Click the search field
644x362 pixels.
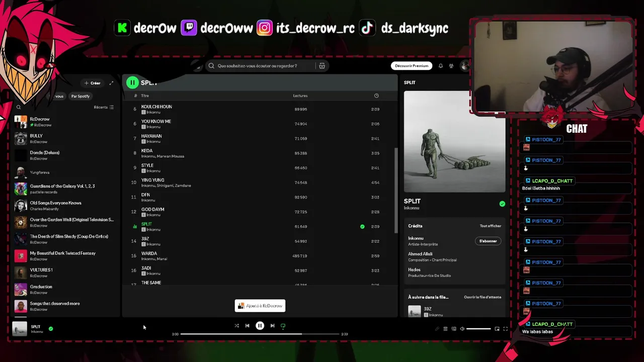(x=267, y=66)
